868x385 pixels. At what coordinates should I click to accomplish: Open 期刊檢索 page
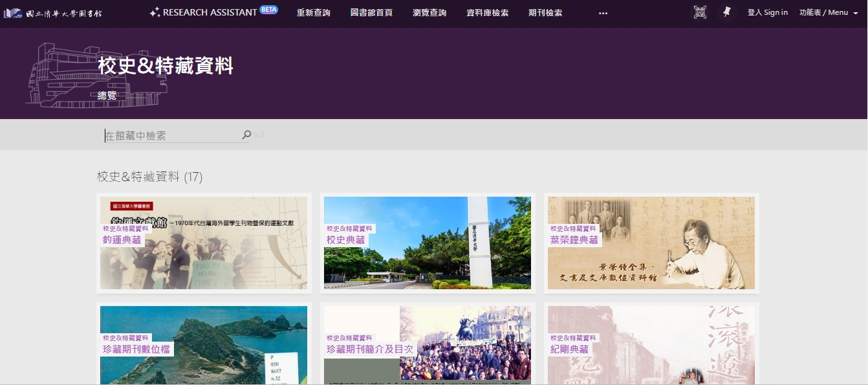pyautogui.click(x=545, y=12)
